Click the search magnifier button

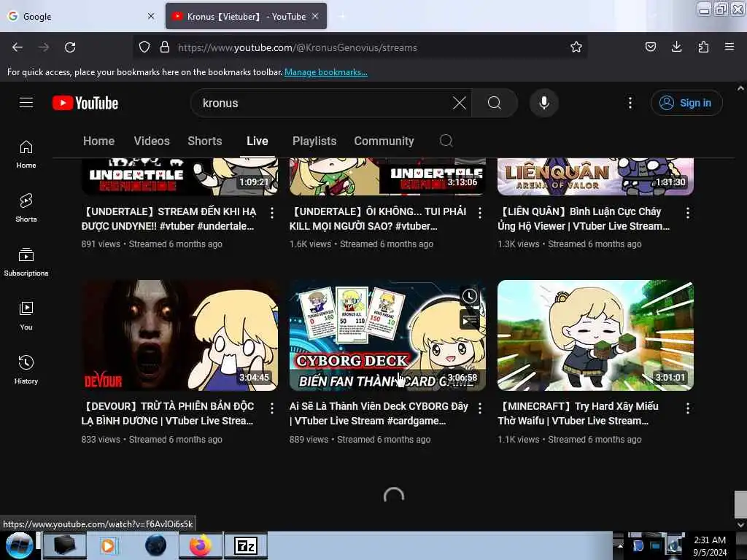(x=495, y=103)
